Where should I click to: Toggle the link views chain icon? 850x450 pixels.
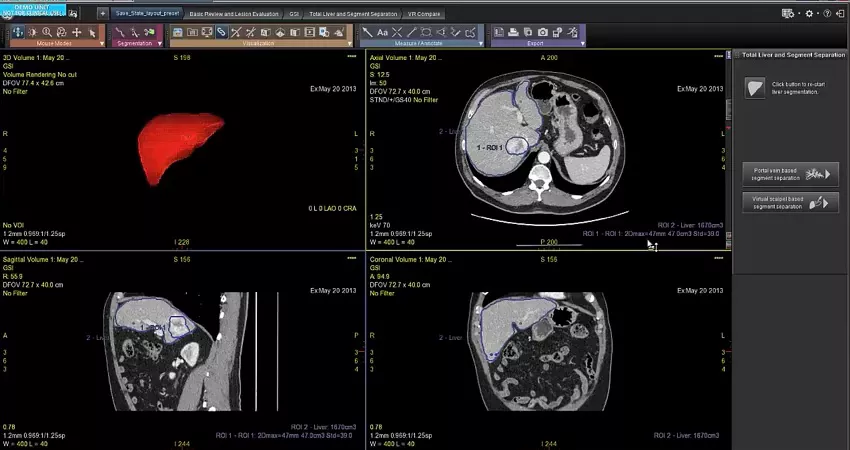coord(221,33)
